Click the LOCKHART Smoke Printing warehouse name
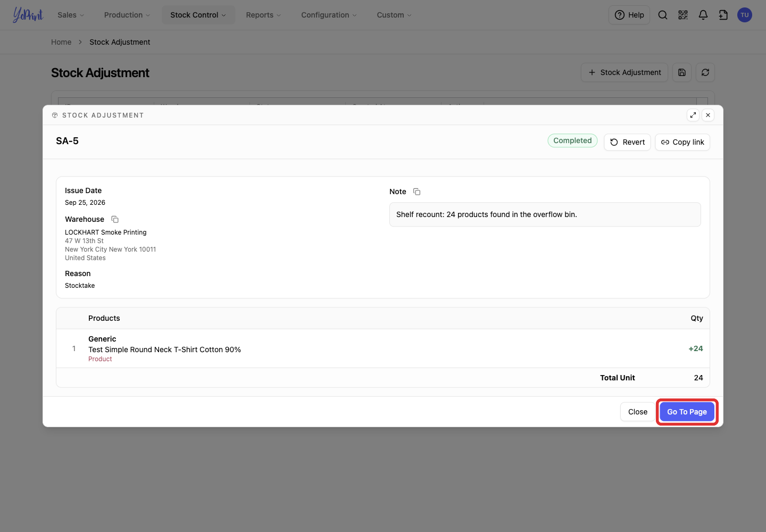766x532 pixels. pyautogui.click(x=106, y=232)
